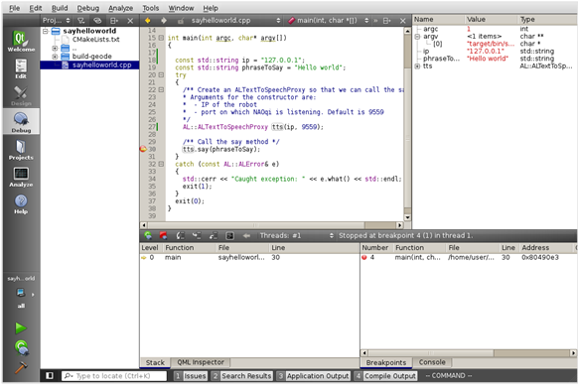The image size is (578, 392).
Task: Fold the catch block at line 32
Action: coord(161,164)
